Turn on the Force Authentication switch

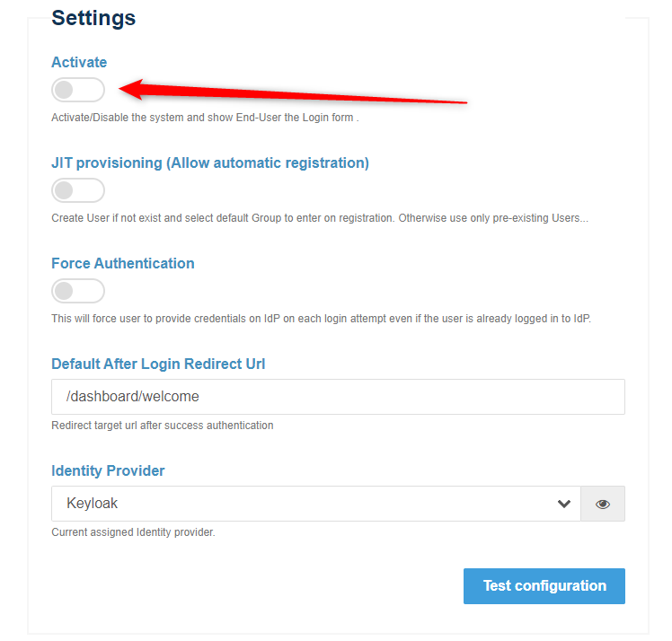point(77,291)
